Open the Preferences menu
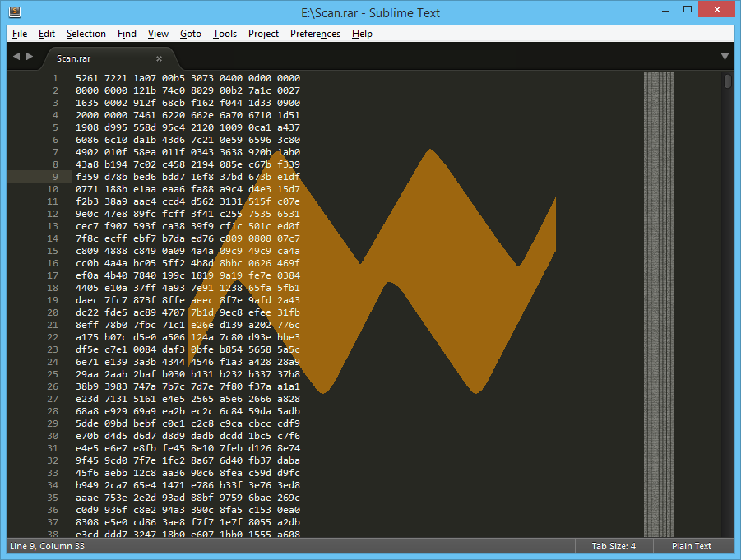741x560 pixels. click(315, 34)
